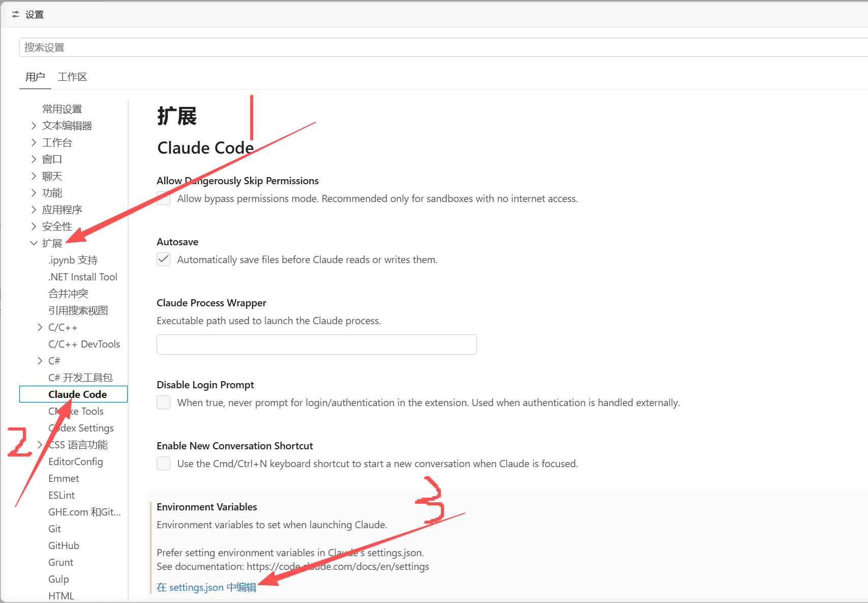The image size is (868, 603).
Task: Open C/C++ DevTools settings
Action: click(84, 344)
